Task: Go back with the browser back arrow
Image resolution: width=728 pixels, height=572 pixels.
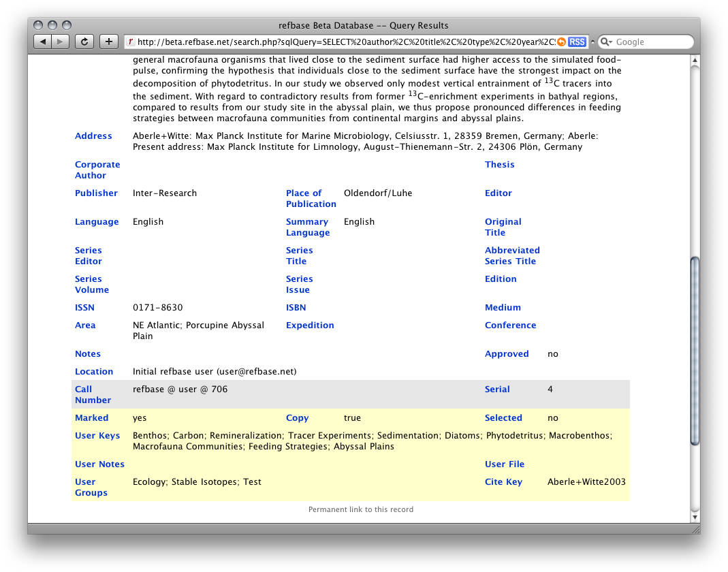Action: point(43,42)
